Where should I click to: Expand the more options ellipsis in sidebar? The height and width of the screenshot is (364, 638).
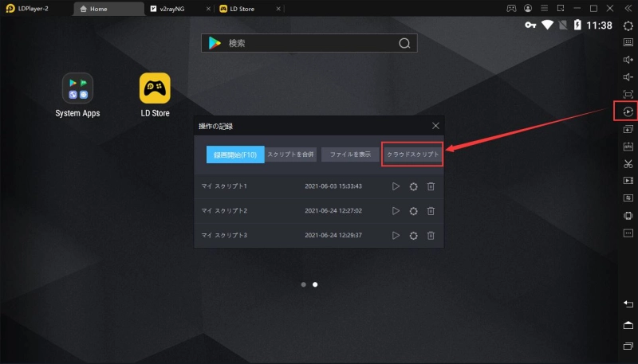[628, 233]
